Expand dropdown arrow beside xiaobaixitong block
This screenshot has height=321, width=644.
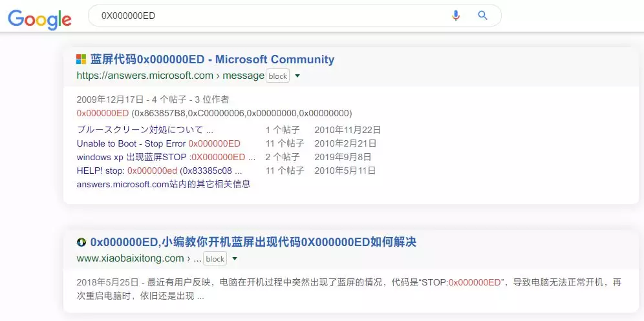235,259
